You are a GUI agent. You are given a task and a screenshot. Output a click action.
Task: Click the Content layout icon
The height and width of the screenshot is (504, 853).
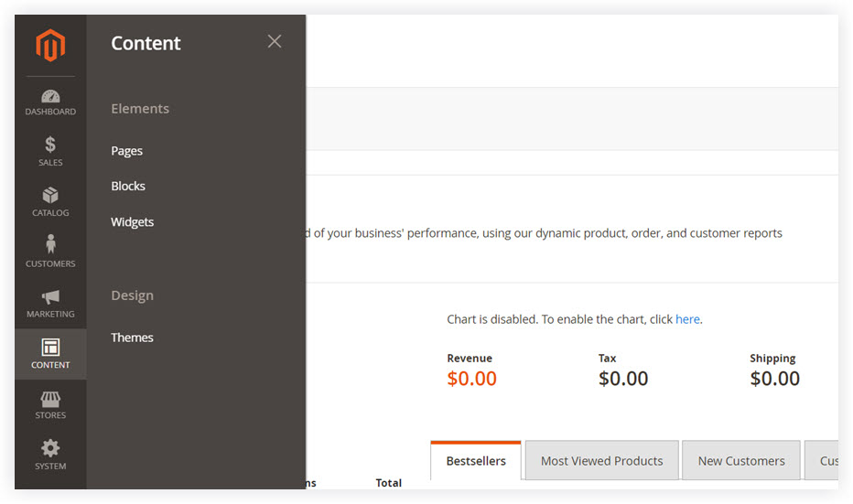pos(50,348)
